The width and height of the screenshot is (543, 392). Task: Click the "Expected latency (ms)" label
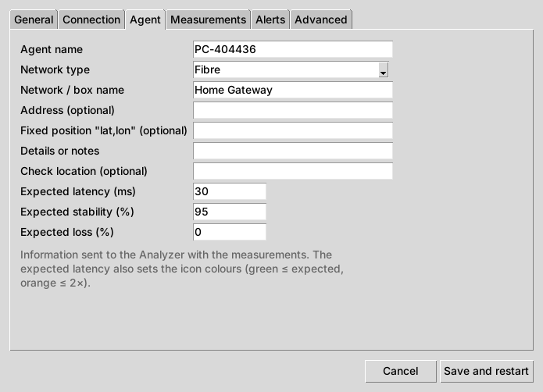point(78,191)
